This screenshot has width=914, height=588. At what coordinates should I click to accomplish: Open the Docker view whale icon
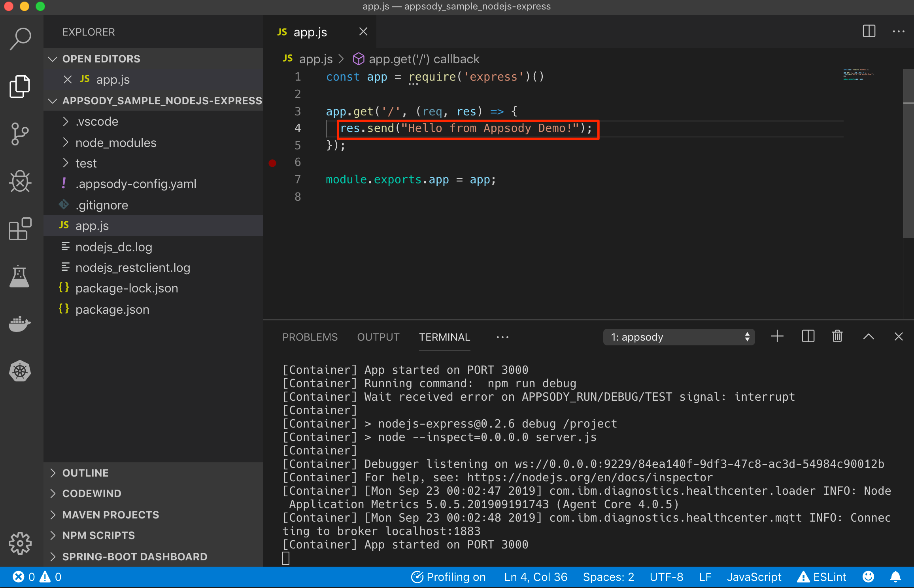pos(20,324)
